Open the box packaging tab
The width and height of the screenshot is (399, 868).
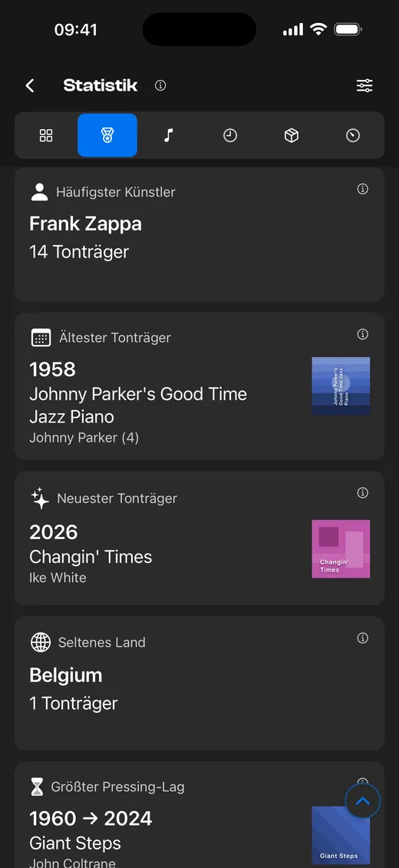pyautogui.click(x=292, y=135)
